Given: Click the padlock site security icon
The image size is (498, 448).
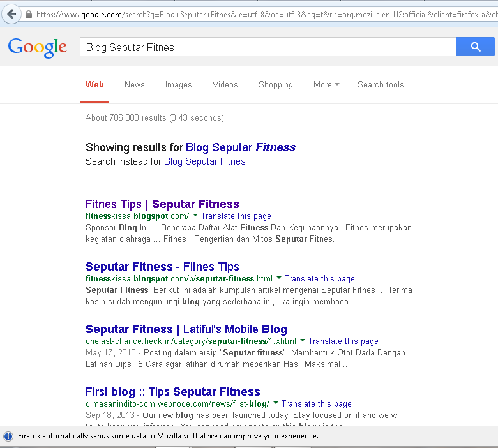Looking at the screenshot, I should tap(29, 14).
